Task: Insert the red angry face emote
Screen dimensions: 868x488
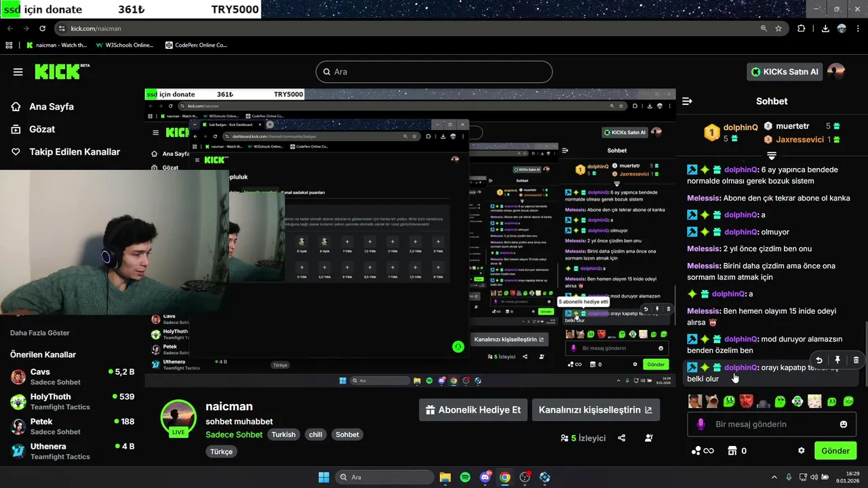Action: pyautogui.click(x=746, y=401)
